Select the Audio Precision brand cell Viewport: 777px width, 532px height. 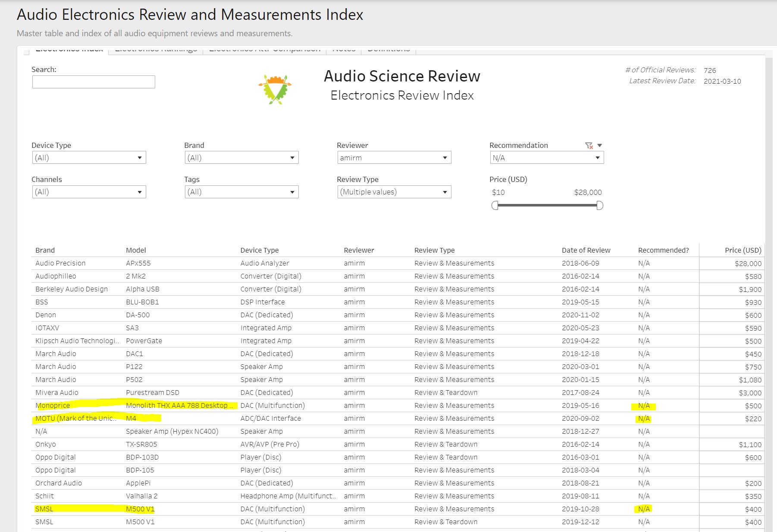coord(60,263)
